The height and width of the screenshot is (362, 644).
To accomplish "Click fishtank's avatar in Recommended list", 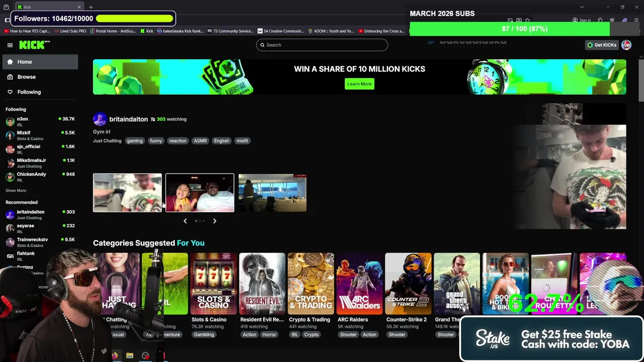I will [10, 256].
